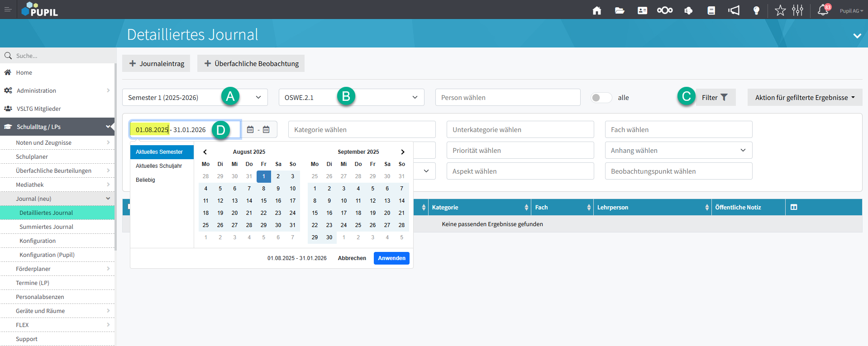This screenshot has width=868, height=346.
Task: Sort the table by Lehrperson column
Action: pos(653,207)
